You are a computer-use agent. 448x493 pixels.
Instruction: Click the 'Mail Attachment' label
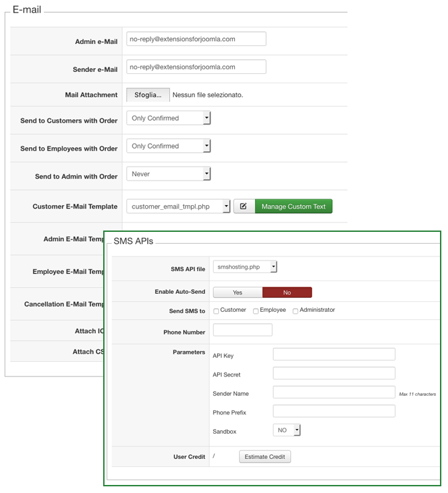[x=91, y=95]
